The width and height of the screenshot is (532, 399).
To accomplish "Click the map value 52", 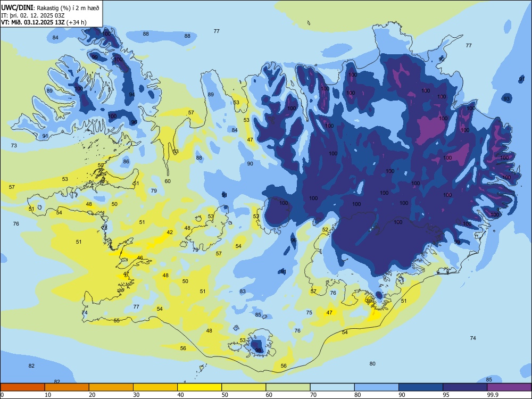I will pyautogui.click(x=325, y=230).
